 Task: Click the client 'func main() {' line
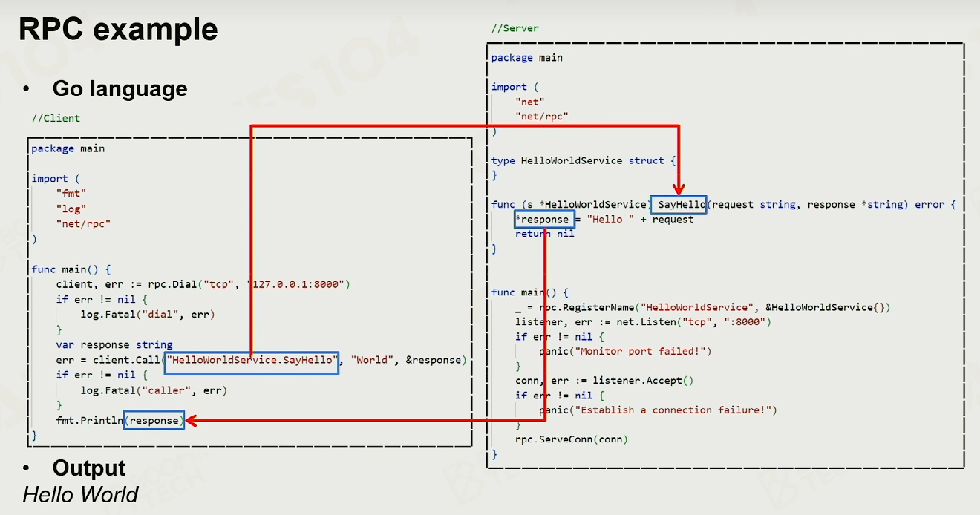(x=71, y=269)
